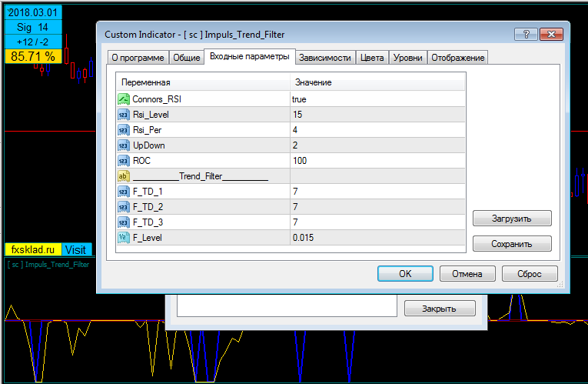The width and height of the screenshot is (588, 384).
Task: Click the Значение column header
Action: [377, 82]
